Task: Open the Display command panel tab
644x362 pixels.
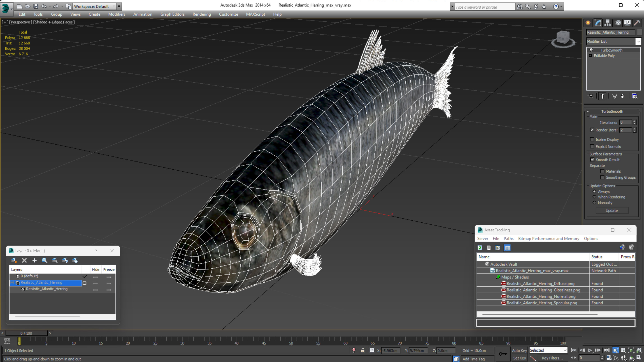Action: (627, 23)
